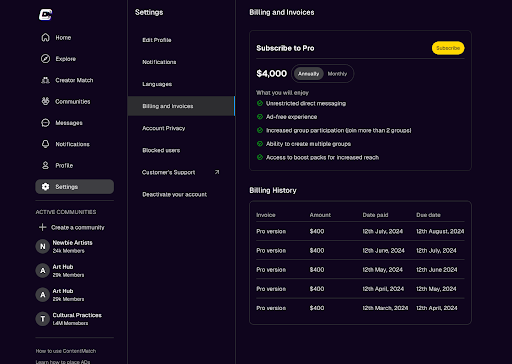Click plus icon to create a community
Image resolution: width=512 pixels, height=364 pixels.
[x=42, y=227]
